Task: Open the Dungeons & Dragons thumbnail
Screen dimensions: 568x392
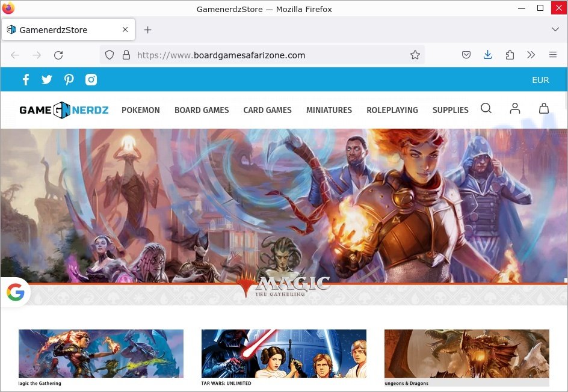Action: coord(467,354)
